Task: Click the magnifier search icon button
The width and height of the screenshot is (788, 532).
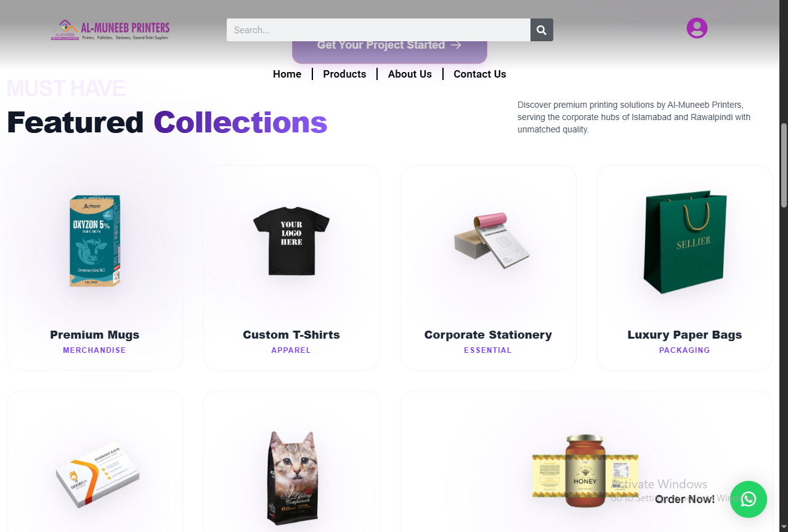Action: click(542, 30)
